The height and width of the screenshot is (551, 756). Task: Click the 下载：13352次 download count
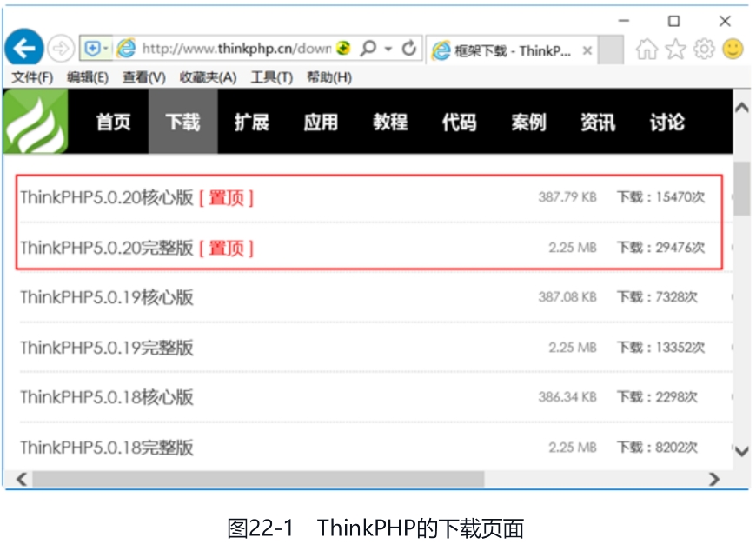(x=661, y=347)
